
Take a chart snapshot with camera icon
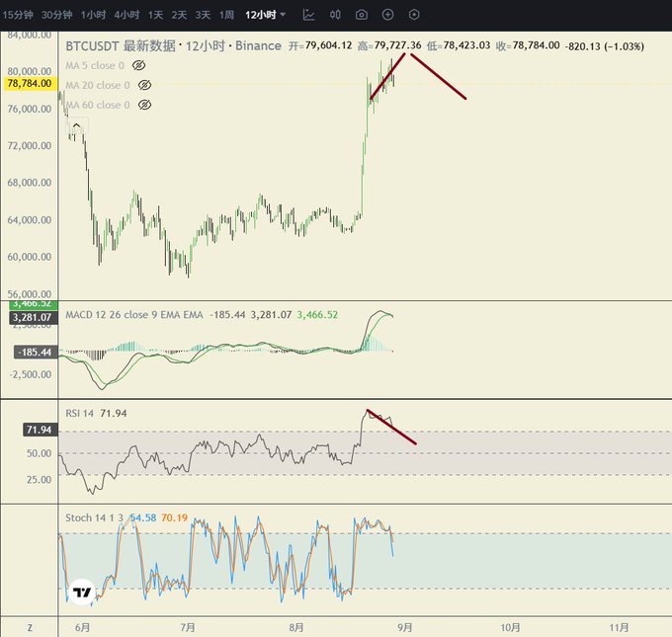pyautogui.click(x=362, y=15)
